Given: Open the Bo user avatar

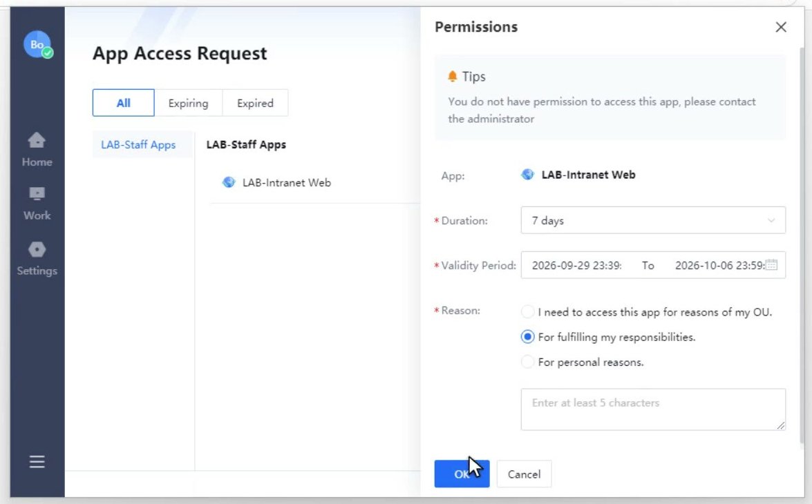Looking at the screenshot, I should 37,44.
